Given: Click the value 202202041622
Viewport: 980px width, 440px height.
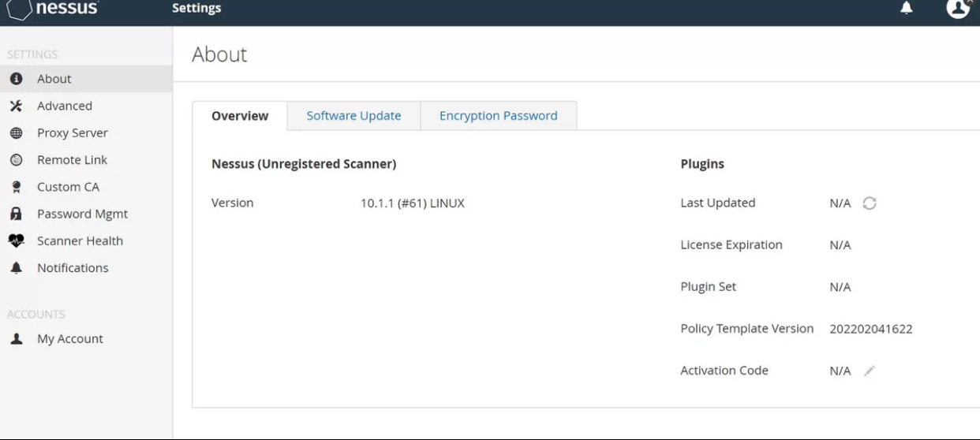Looking at the screenshot, I should [x=871, y=329].
